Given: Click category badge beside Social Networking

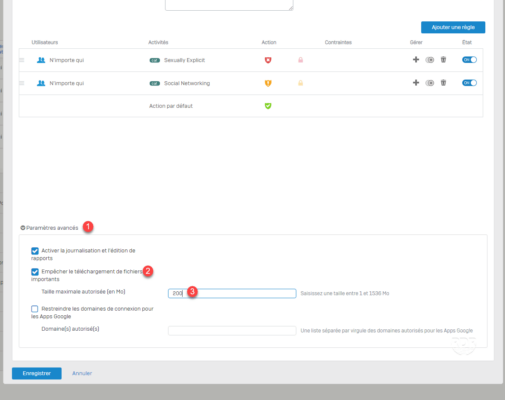Looking at the screenshot, I should 155,83.
